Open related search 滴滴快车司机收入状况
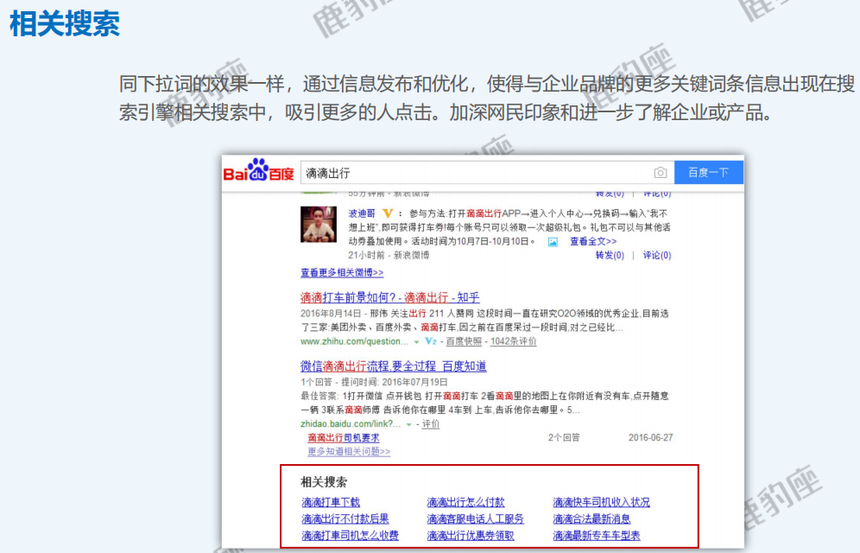Screen dimensions: 860x553 click(x=601, y=502)
